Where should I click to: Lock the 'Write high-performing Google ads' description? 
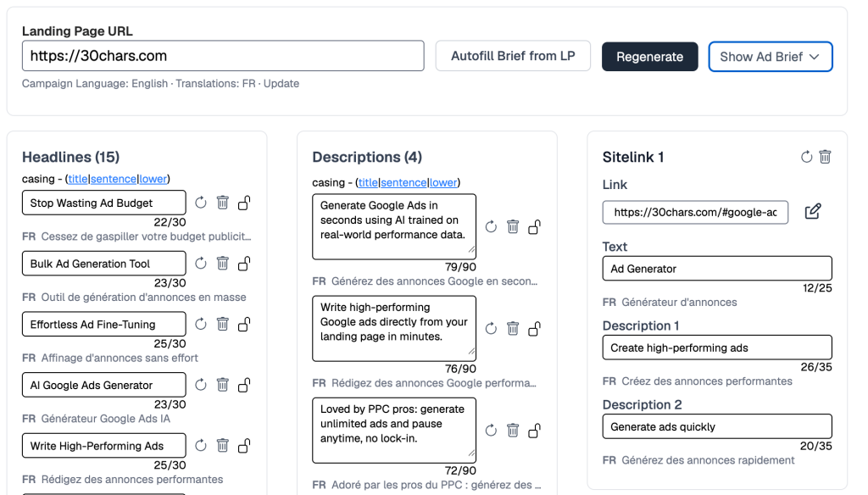[535, 328]
